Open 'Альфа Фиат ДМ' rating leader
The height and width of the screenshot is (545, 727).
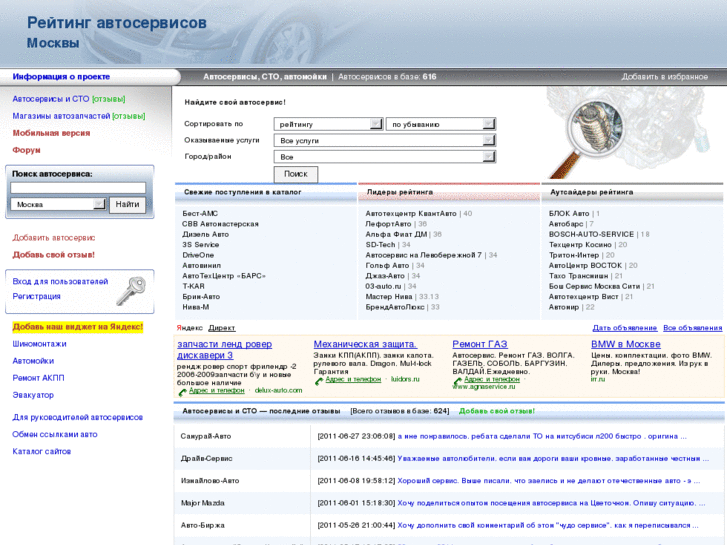pos(396,234)
